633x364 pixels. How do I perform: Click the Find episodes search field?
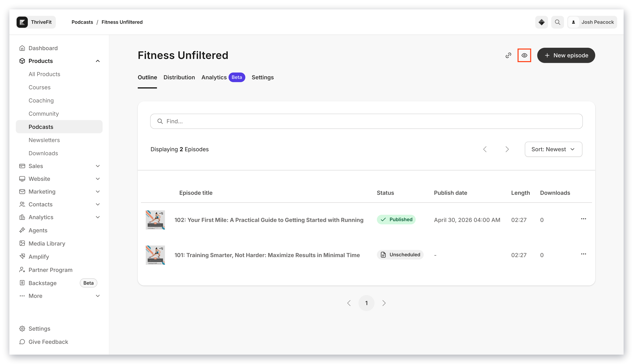(366, 121)
